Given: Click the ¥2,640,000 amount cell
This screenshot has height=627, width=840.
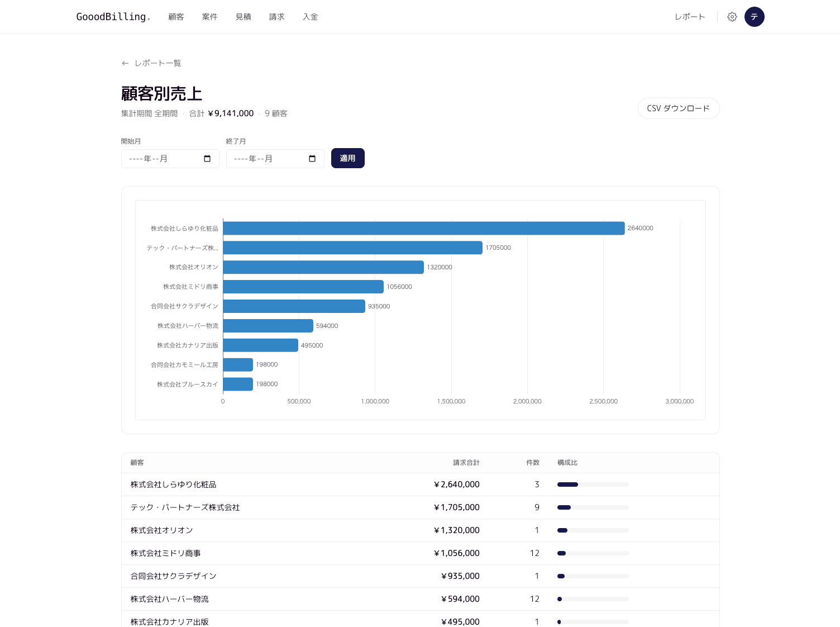Looking at the screenshot, I should click(457, 484).
